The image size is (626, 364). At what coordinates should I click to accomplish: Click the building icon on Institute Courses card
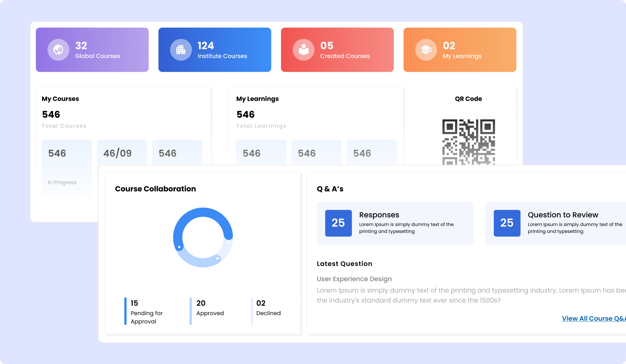[181, 50]
